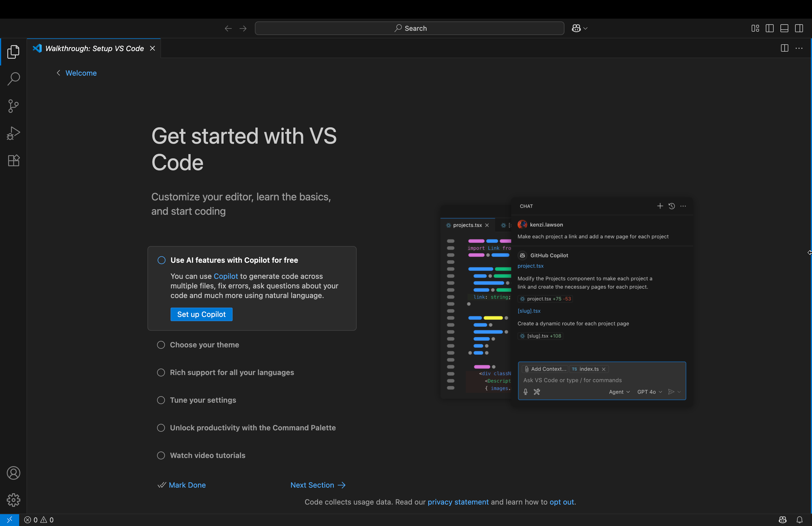This screenshot has width=812, height=526.
Task: Show errors and warnings in status bar
Action: (39, 520)
